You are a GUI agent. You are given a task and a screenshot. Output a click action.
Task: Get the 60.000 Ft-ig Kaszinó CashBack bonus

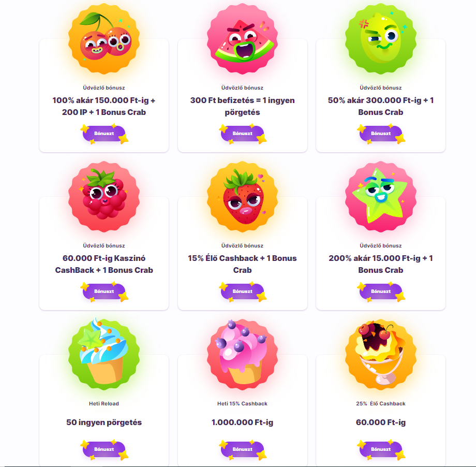tap(104, 291)
